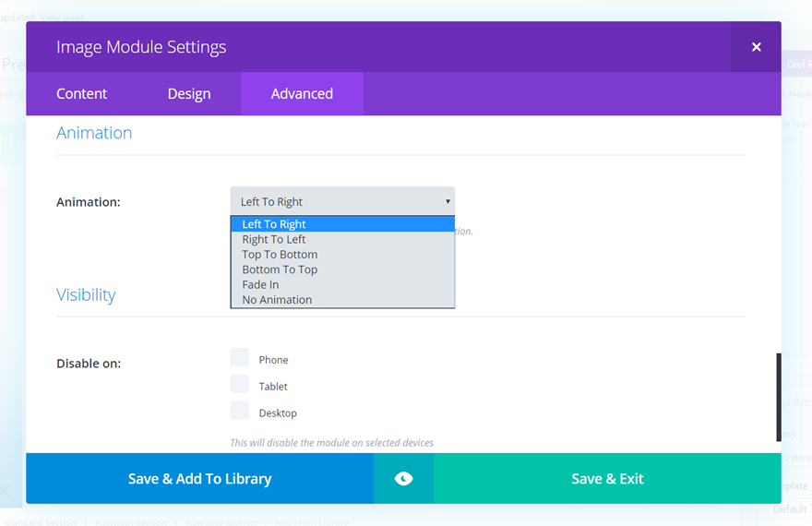
Task: Close the Image Module Settings modal
Action: (x=756, y=47)
